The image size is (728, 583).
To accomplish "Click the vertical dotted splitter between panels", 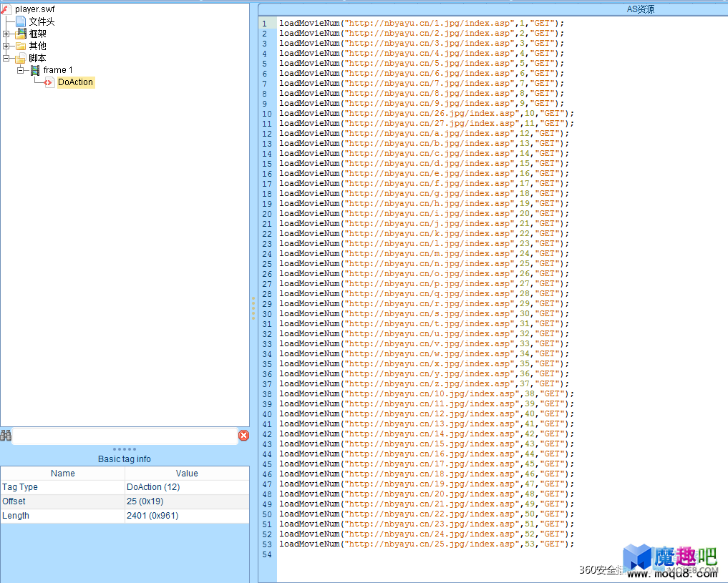I will 253,308.
